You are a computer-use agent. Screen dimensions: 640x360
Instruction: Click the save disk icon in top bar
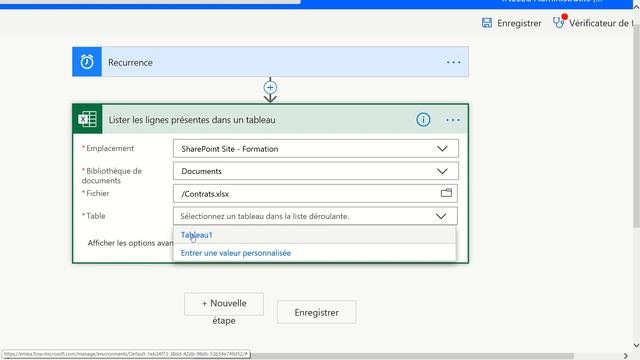pyautogui.click(x=487, y=23)
